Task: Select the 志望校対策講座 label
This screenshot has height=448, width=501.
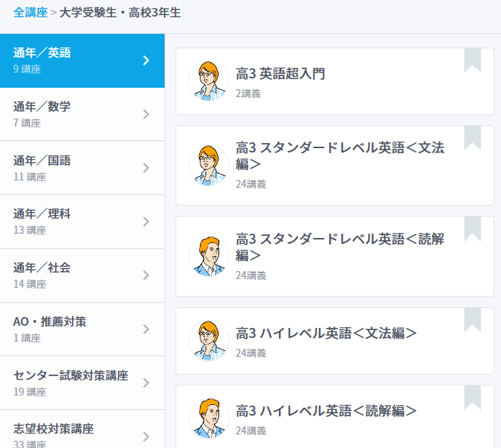Action: click(x=53, y=429)
